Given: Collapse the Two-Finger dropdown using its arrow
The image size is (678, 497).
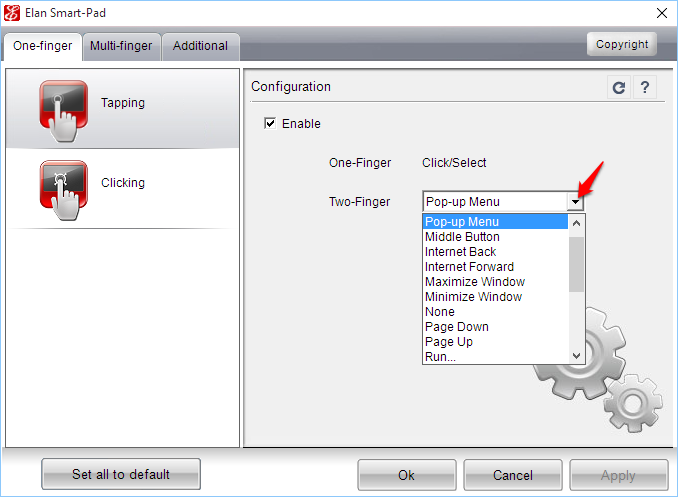Looking at the screenshot, I should 576,202.
